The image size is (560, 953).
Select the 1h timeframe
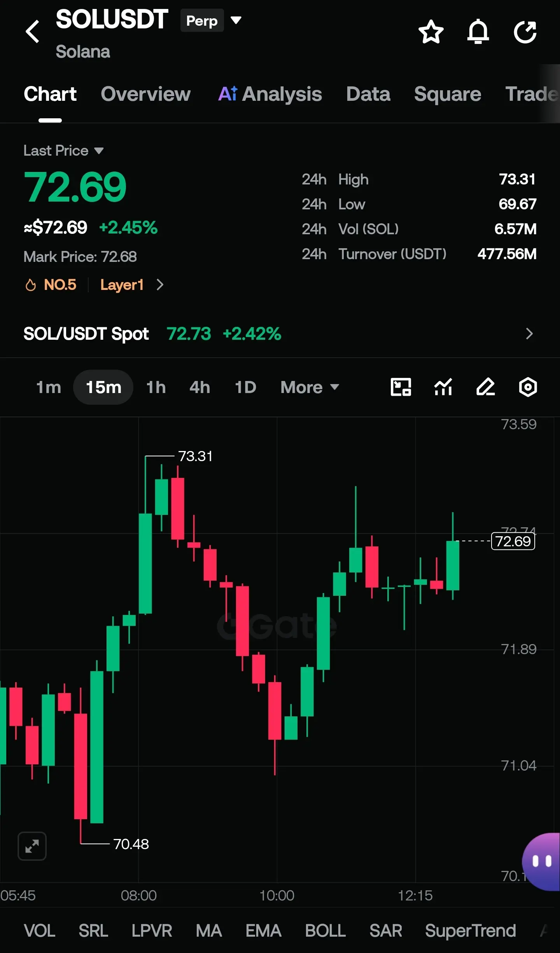tap(156, 387)
